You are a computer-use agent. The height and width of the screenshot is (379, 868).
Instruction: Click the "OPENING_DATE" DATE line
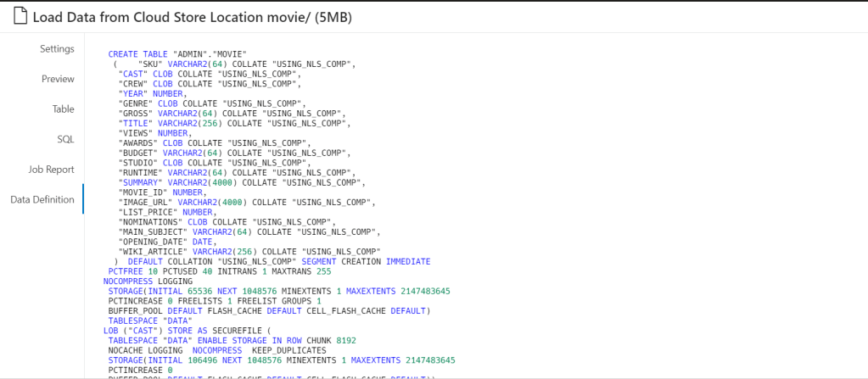point(168,242)
